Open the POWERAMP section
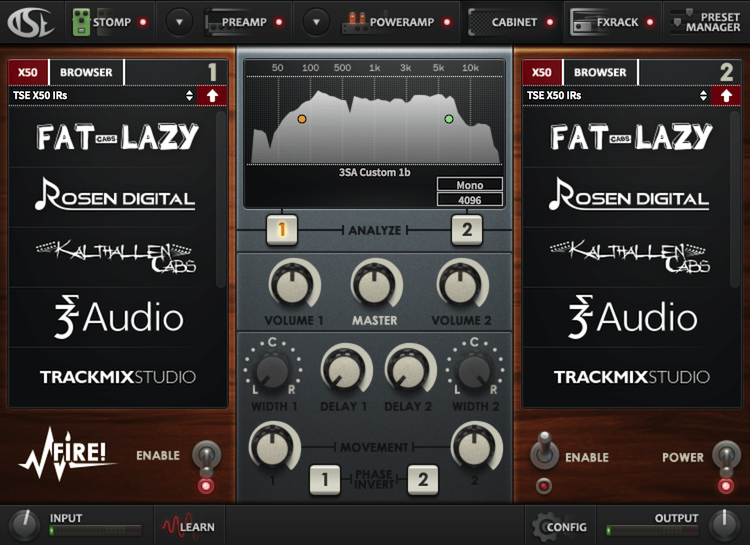Screen dimensions: 750x545 click(x=402, y=22)
